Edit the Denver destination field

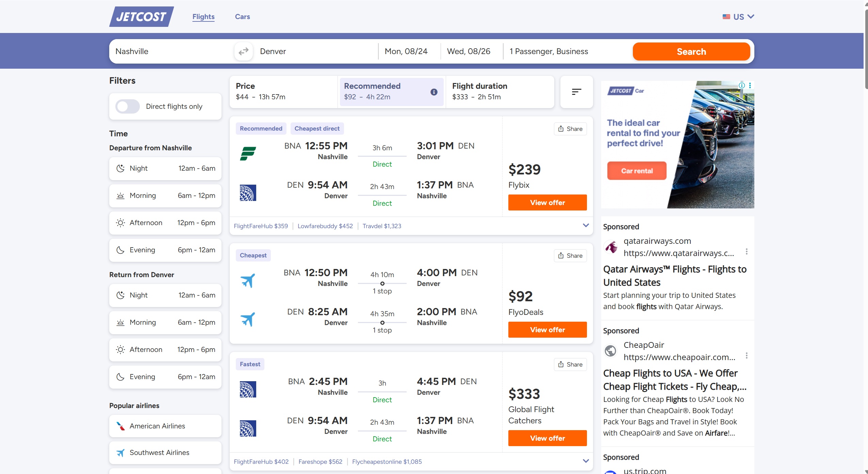[x=315, y=51]
